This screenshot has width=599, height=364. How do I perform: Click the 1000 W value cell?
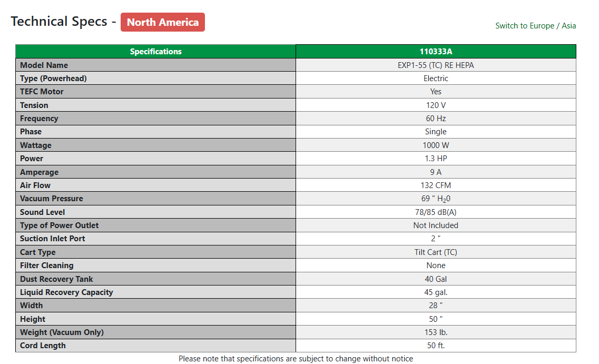[x=436, y=145]
